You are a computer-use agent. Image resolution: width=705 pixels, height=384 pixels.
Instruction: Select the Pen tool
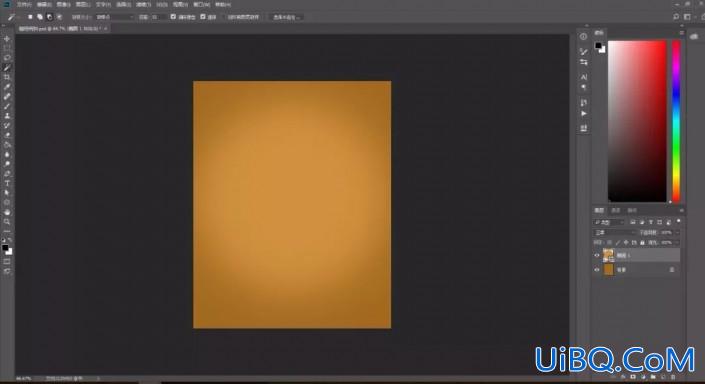tap(7, 174)
